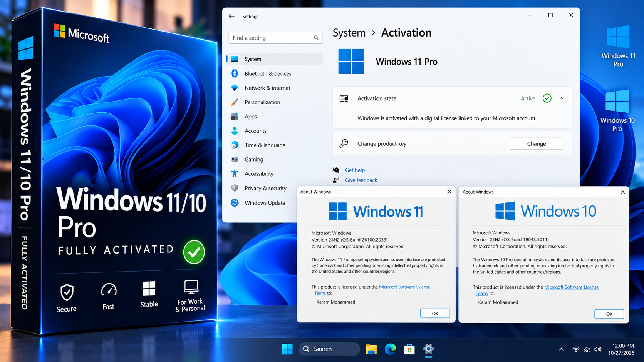Launch Microsoft Edge from the taskbar

click(x=390, y=349)
